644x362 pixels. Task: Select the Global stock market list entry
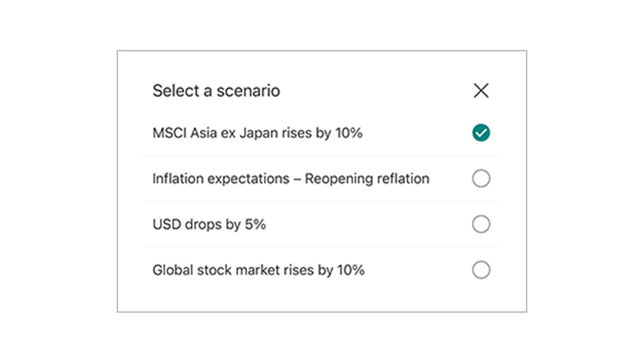click(322, 270)
